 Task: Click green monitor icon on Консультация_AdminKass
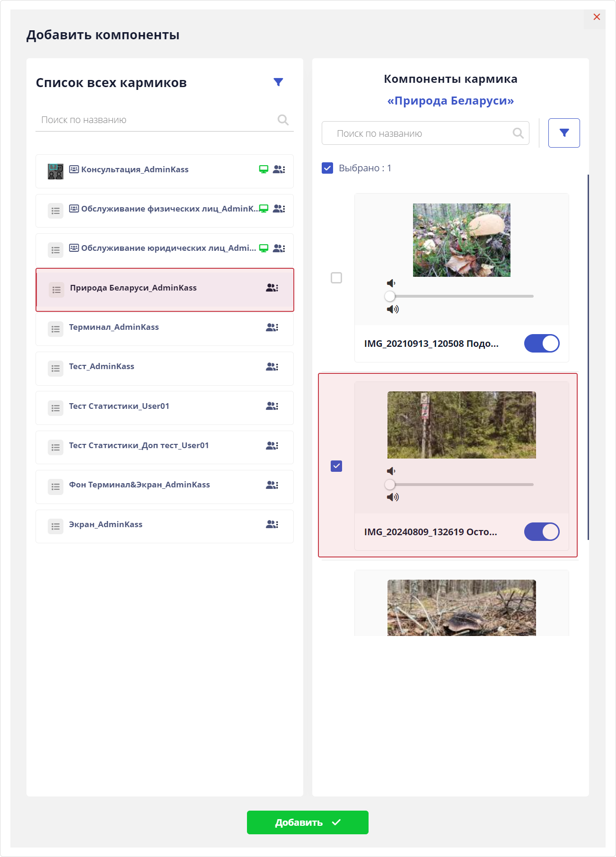tap(264, 169)
